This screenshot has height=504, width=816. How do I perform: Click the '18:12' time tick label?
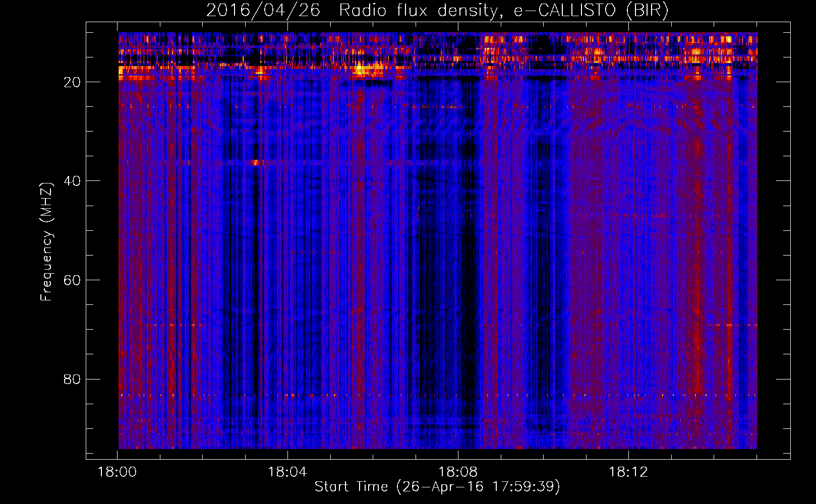click(x=628, y=472)
